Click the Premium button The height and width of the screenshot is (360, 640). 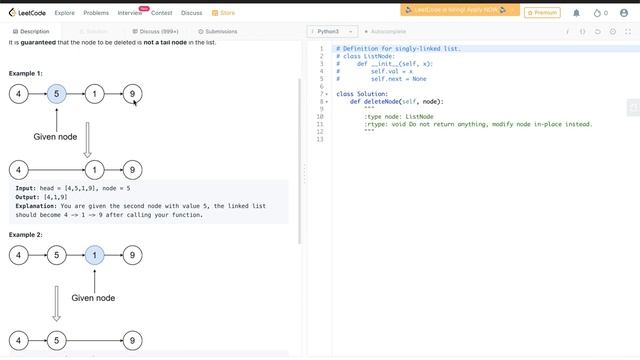542,13
